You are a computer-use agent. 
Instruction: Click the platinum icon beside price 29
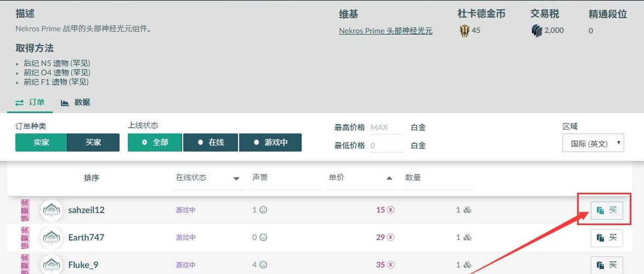pyautogui.click(x=390, y=237)
